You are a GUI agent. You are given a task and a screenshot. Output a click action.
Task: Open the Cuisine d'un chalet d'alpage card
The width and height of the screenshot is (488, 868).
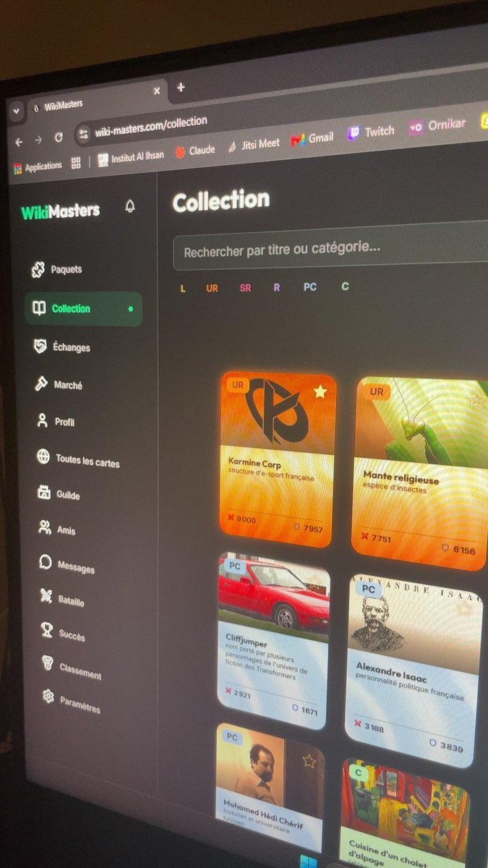coord(404,812)
